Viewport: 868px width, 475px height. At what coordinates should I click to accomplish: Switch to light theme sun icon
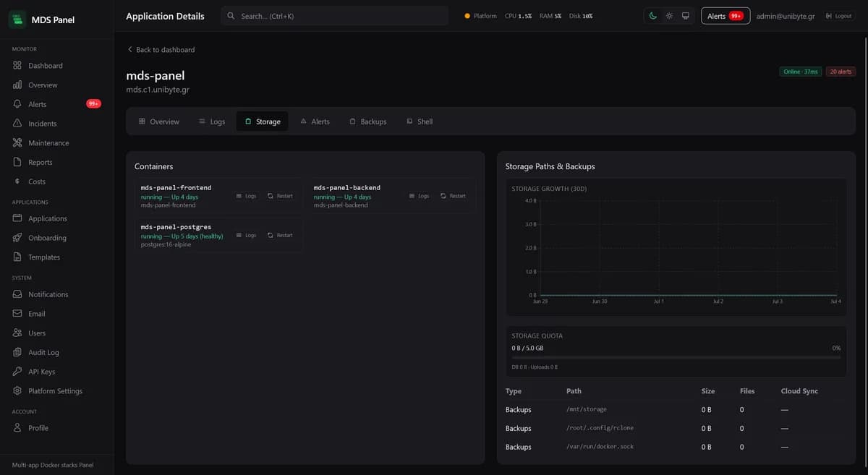tap(669, 16)
